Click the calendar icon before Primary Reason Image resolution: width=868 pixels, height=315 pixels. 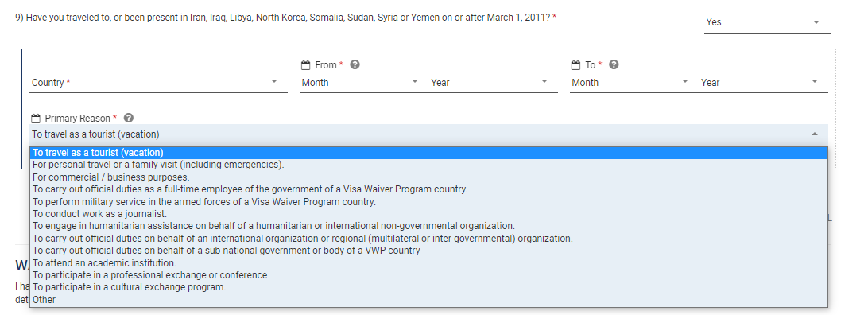36,119
